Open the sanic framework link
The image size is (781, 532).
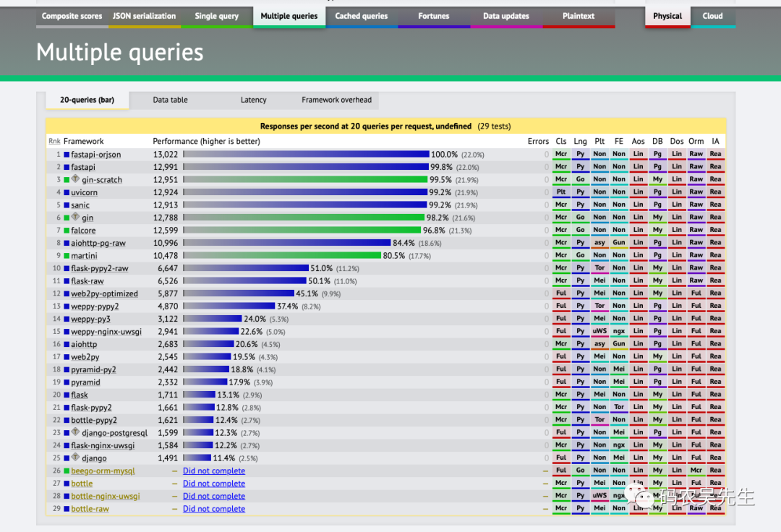tap(80, 205)
